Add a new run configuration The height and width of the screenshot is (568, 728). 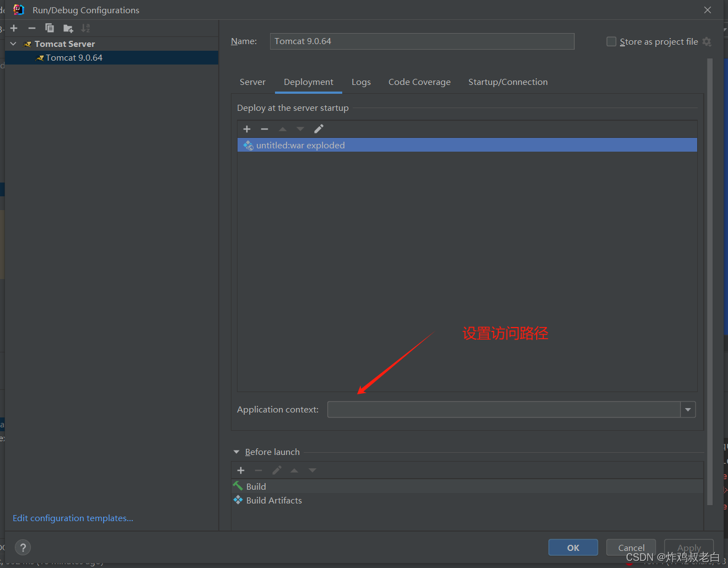14,28
